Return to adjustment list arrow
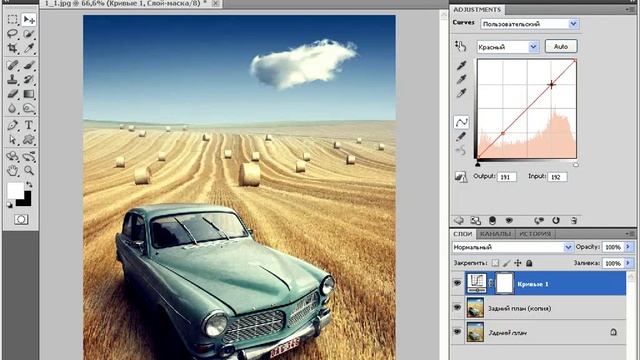The width and height of the screenshot is (640, 360). pyautogui.click(x=459, y=220)
